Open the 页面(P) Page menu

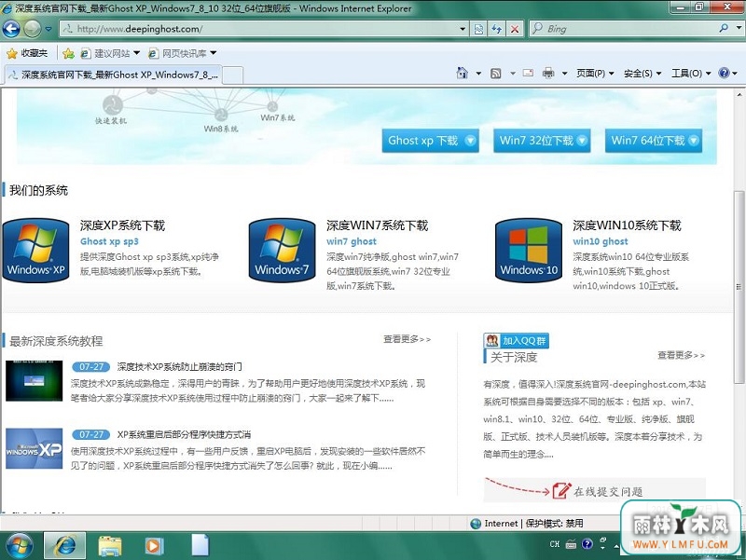tap(595, 74)
